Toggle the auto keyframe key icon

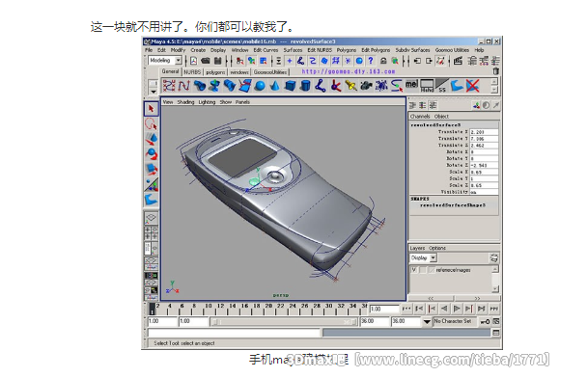click(x=485, y=321)
